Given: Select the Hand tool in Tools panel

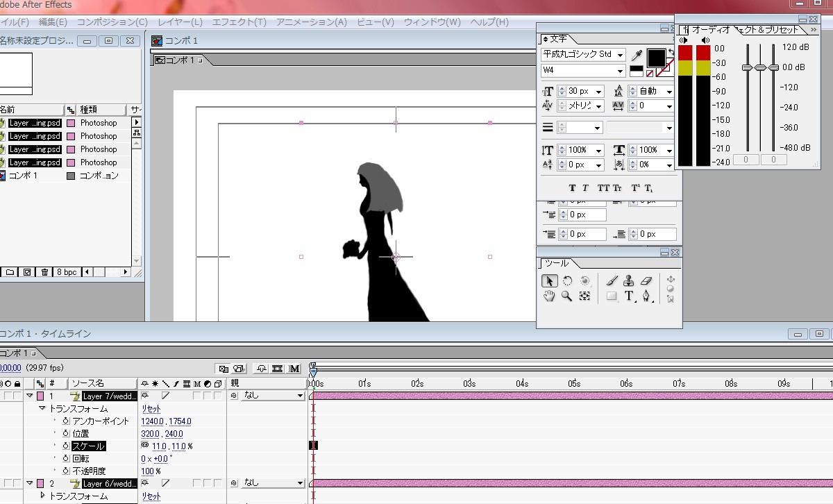Looking at the screenshot, I should [549, 296].
